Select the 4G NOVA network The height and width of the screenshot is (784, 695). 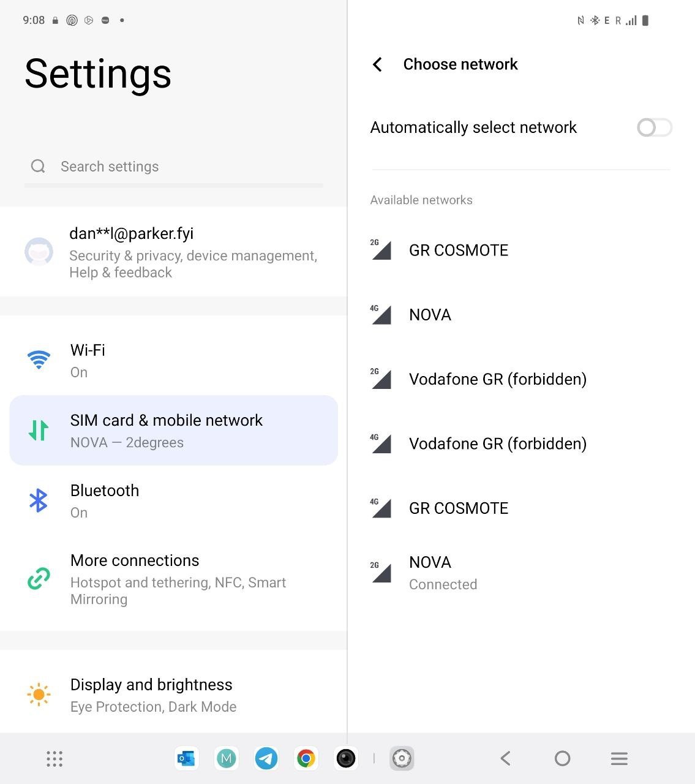[x=521, y=315]
